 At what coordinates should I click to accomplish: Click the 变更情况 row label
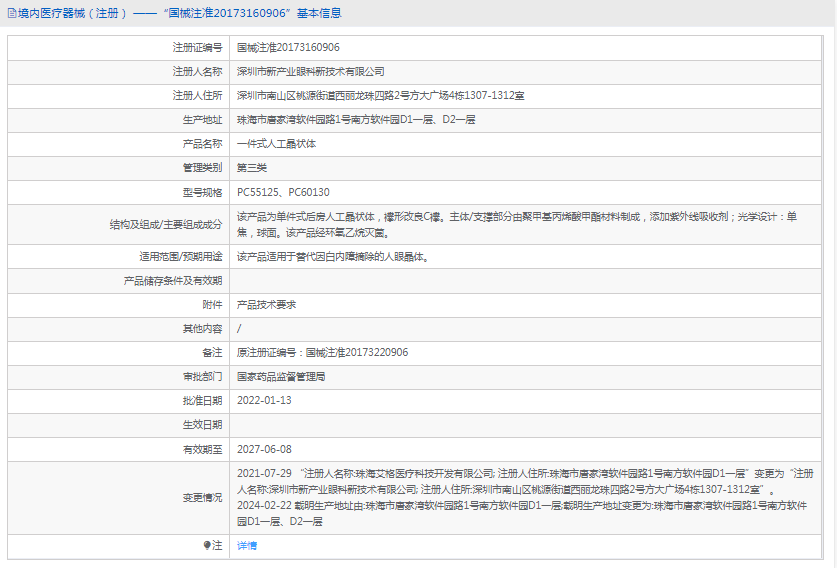coord(203,497)
